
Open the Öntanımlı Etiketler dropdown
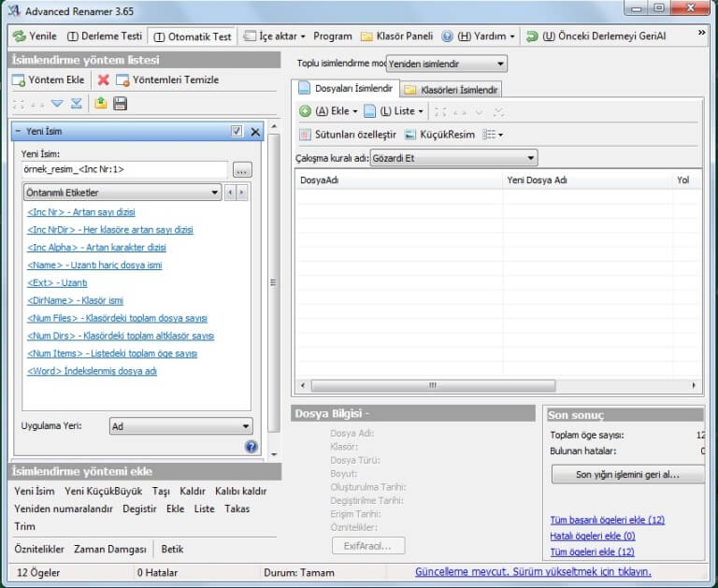point(122,193)
